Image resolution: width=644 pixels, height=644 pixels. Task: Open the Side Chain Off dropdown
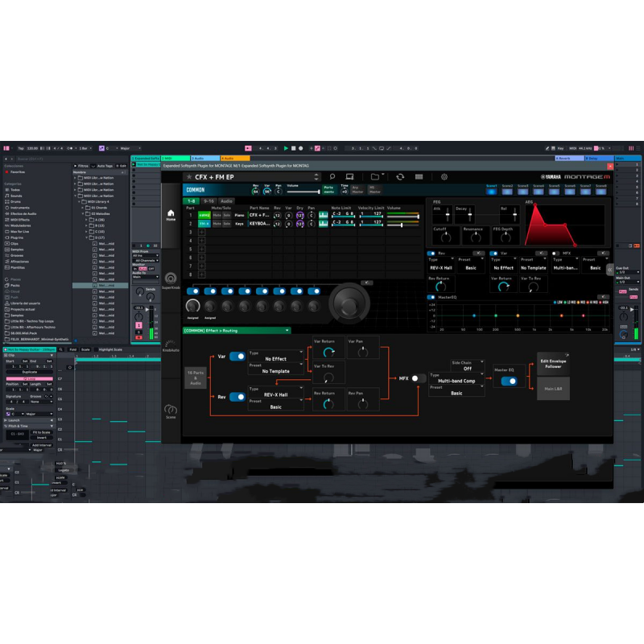(x=468, y=365)
